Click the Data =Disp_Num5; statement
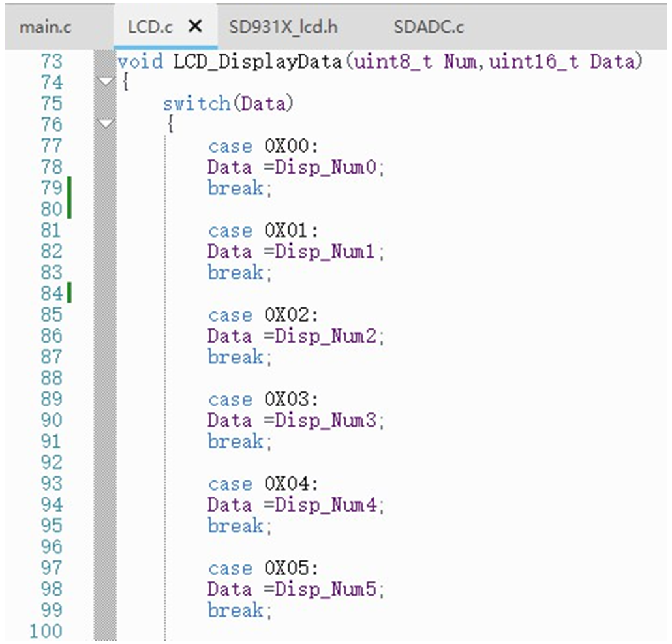The image size is (672, 644). click(296, 589)
